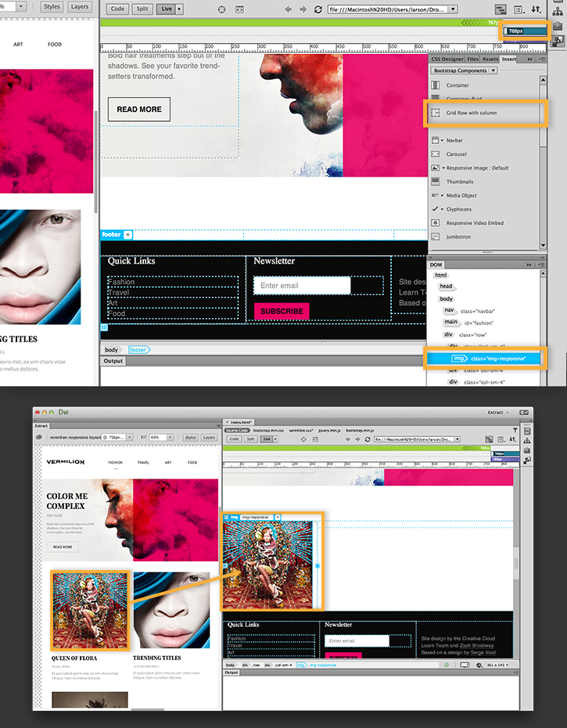Click Live Code icon in upper toolbar
This screenshot has width=567, height=728.
(239, 9)
